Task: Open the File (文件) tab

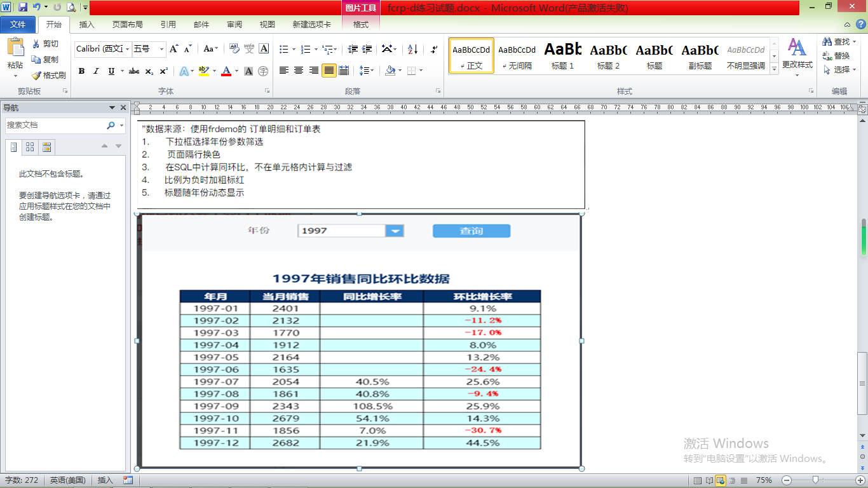Action: coord(18,25)
